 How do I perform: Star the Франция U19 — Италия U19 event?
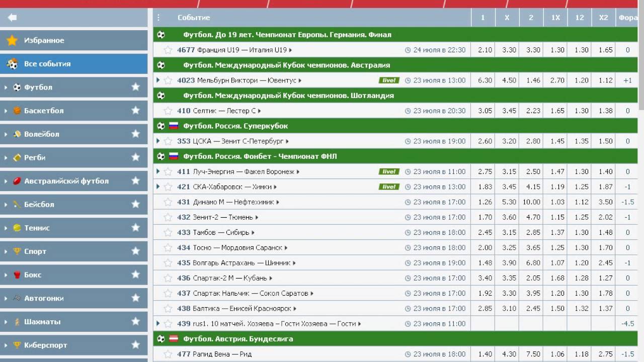[168, 50]
